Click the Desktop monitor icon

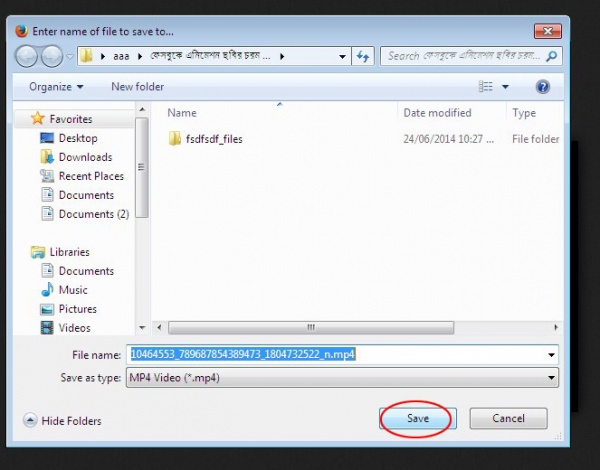pyautogui.click(x=47, y=138)
